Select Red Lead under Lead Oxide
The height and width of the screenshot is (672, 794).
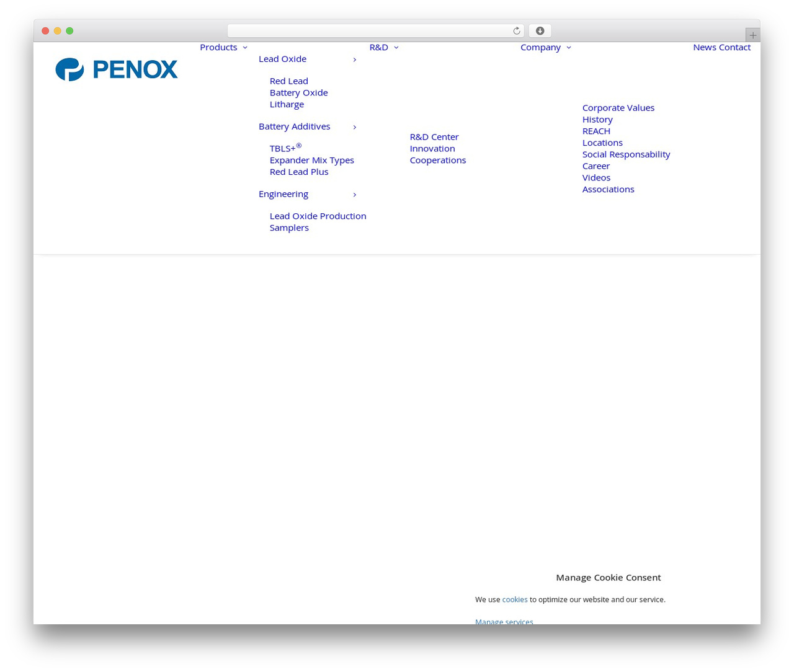(x=289, y=81)
